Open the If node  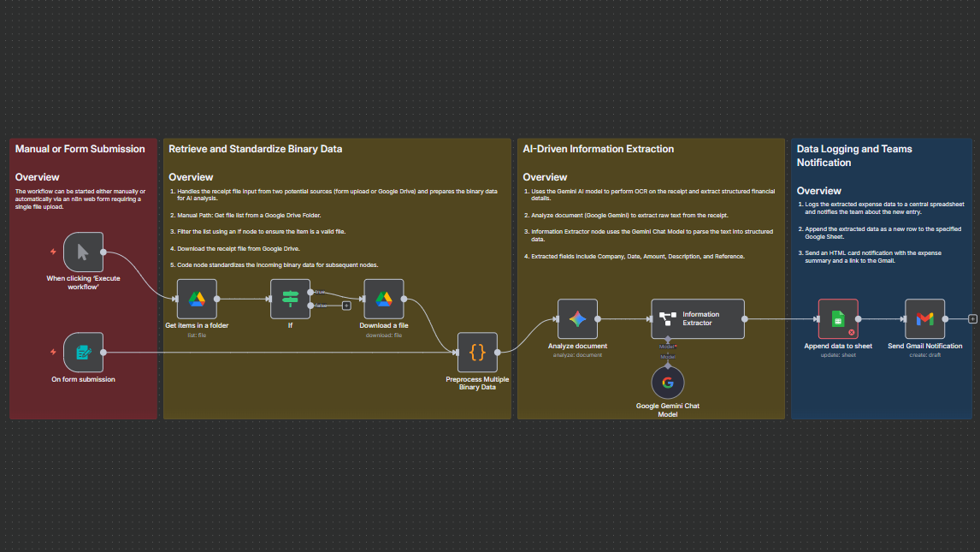click(290, 300)
